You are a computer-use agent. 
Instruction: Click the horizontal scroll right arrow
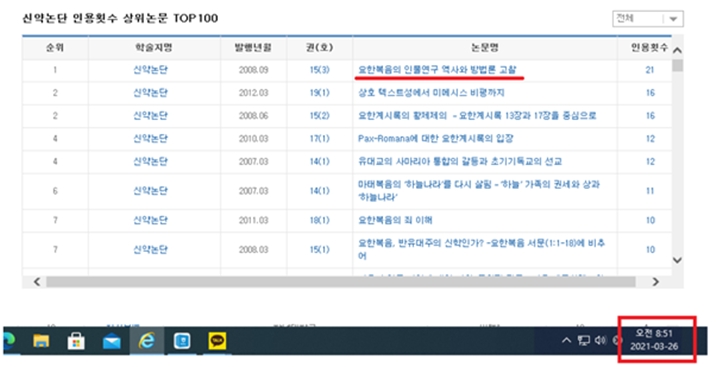[x=655, y=282]
